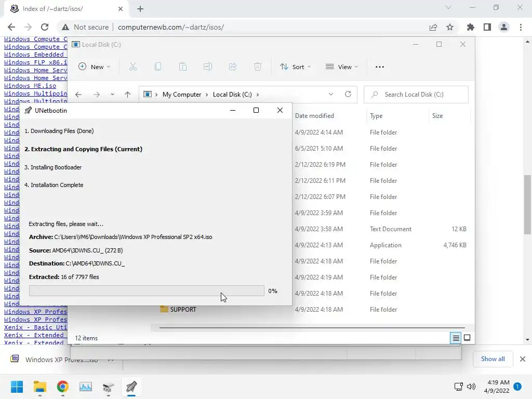
Task: Click the Explorer horizontal scrollbar
Action: tap(312, 328)
